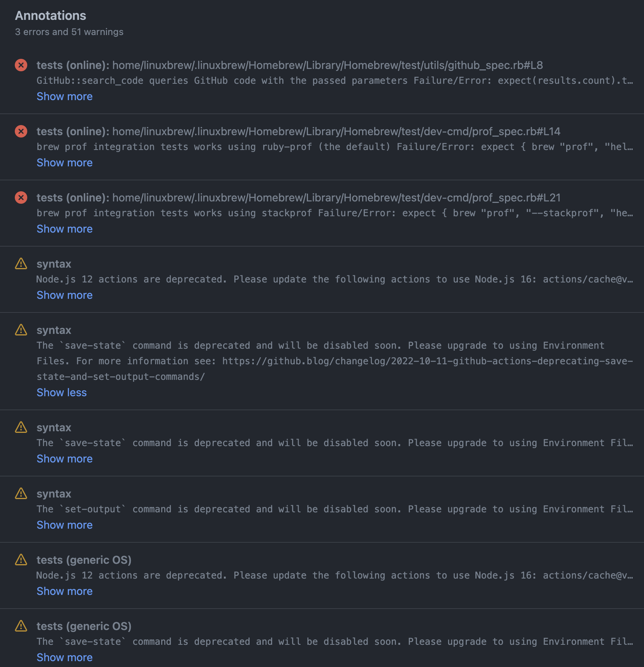This screenshot has height=667, width=644.
Task: Click the error icon next to prof_spec.rb#L21
Action: click(x=21, y=198)
